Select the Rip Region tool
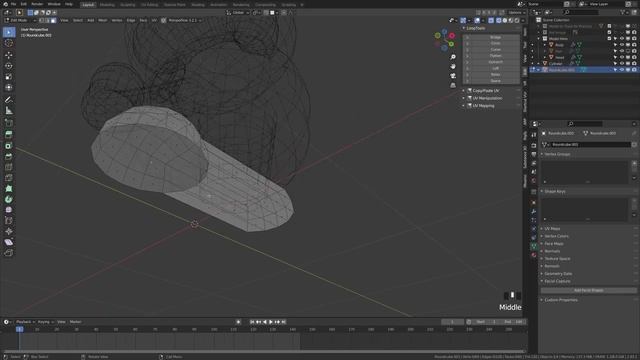640x360 pixels. [9, 253]
